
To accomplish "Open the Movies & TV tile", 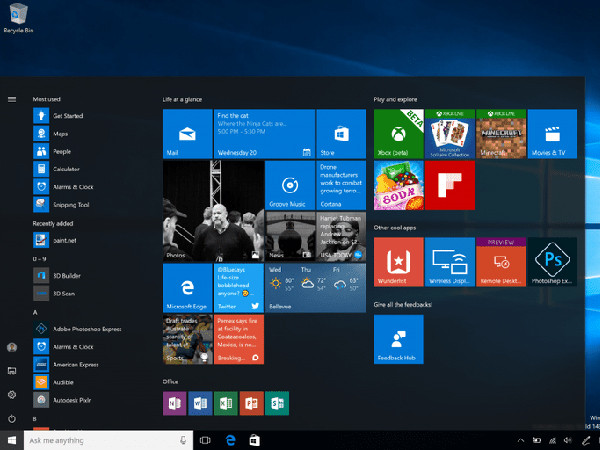I will click(553, 134).
